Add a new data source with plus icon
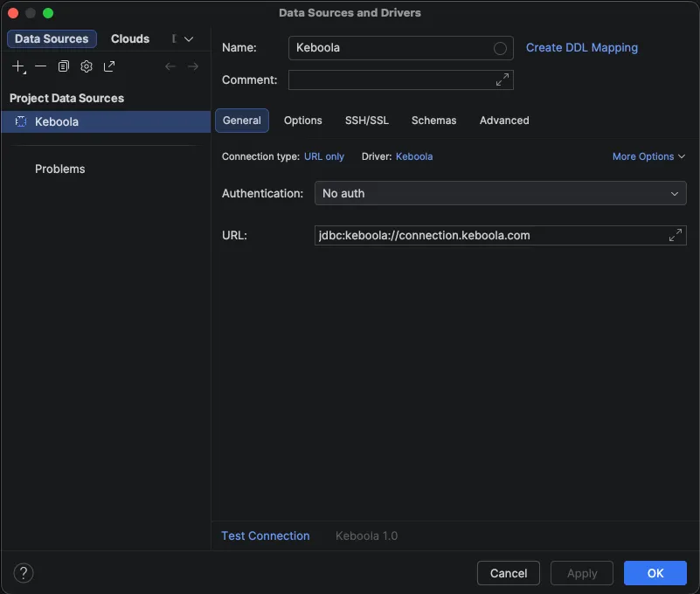 point(18,66)
